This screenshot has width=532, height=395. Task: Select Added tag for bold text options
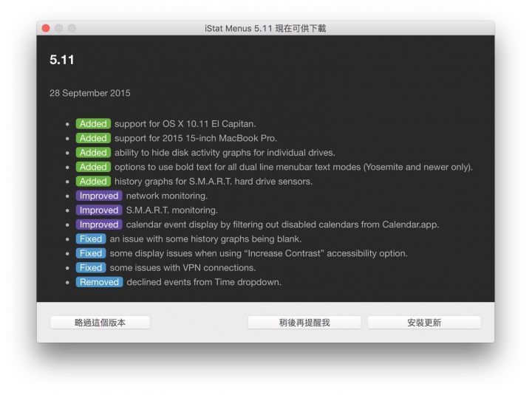pos(93,167)
